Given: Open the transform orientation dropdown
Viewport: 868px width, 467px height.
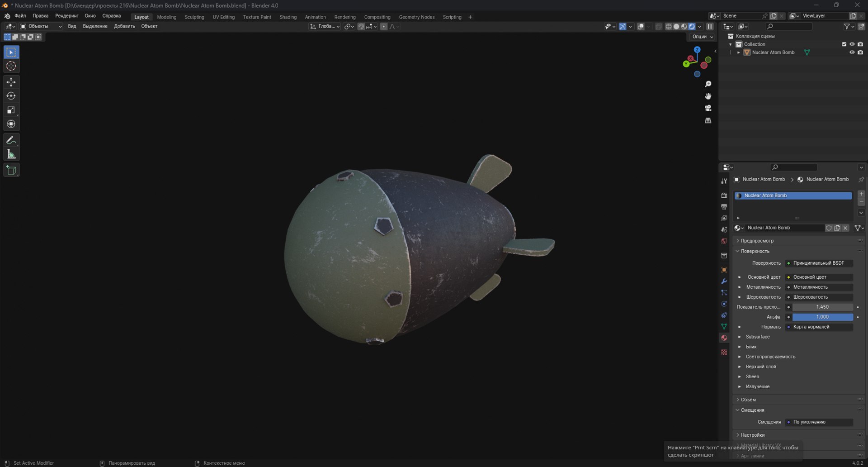Looking at the screenshot, I should tap(325, 27).
